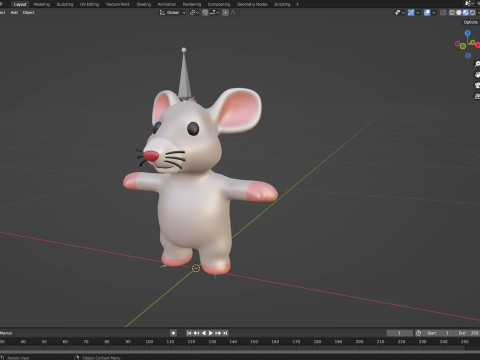Toggle the preview range clock icon
Viewport: 480px width, 360px height.
click(x=419, y=333)
